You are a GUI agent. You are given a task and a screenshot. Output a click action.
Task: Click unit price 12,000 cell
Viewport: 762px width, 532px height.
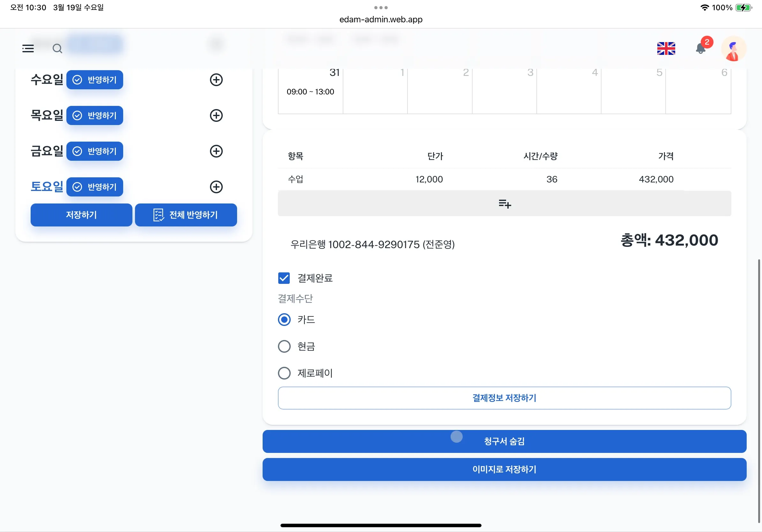tap(429, 180)
